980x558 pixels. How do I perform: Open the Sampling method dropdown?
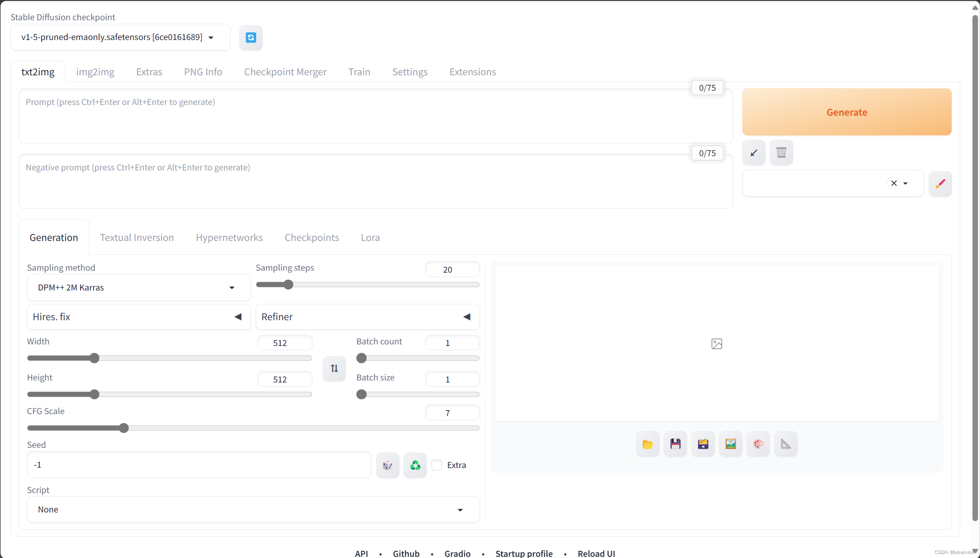[x=139, y=287]
